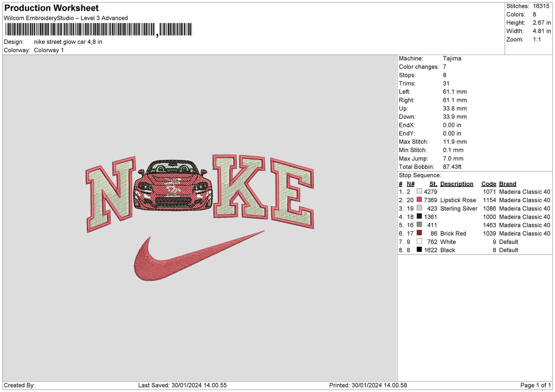
Task: Click the Left value 61.1 mm
Action: (x=455, y=92)
